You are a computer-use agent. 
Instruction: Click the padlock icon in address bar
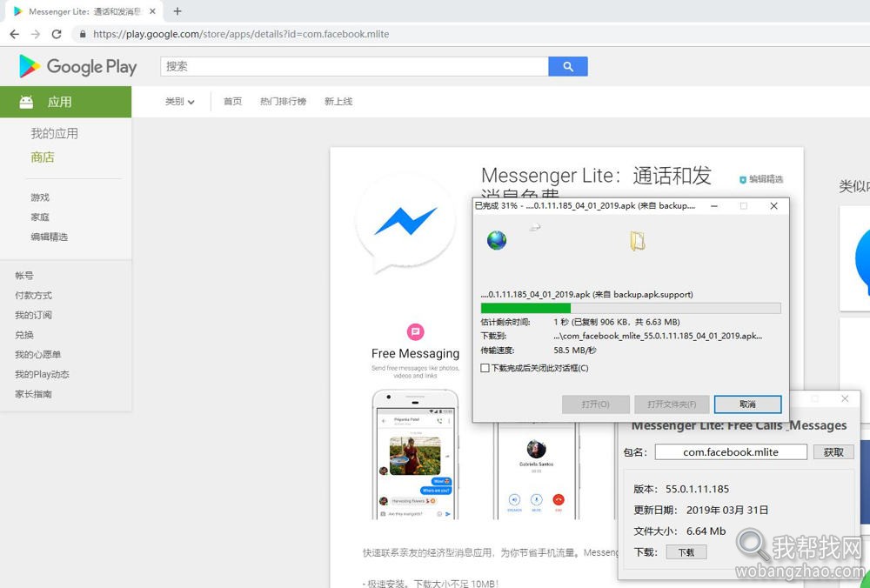coord(83,34)
